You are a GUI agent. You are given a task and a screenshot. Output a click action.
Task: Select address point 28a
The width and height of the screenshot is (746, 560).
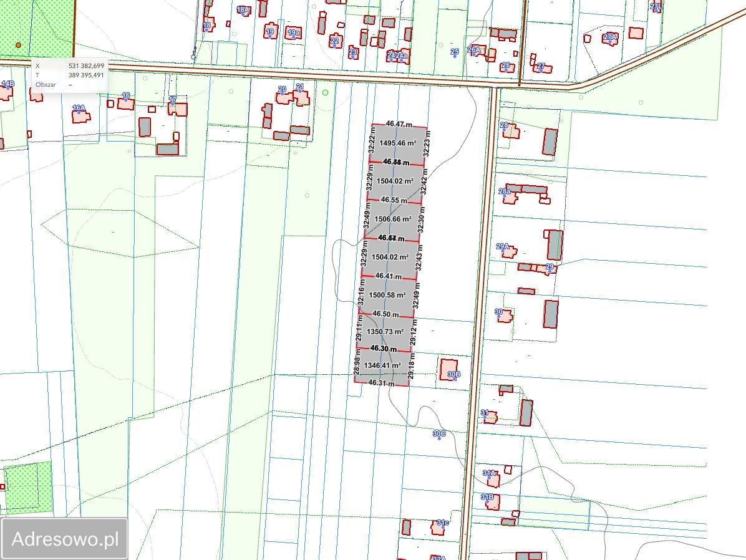[505, 192]
